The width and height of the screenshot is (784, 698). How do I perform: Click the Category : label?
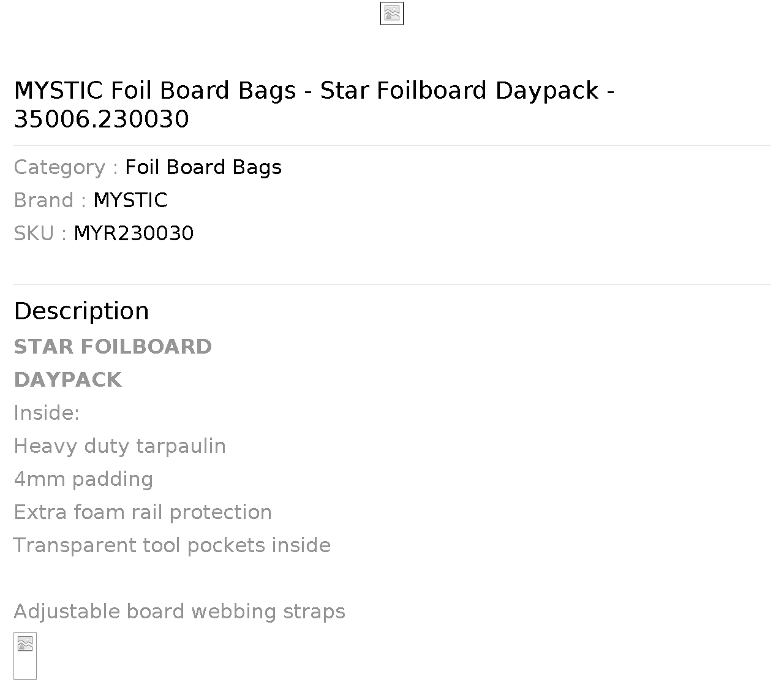[66, 167]
